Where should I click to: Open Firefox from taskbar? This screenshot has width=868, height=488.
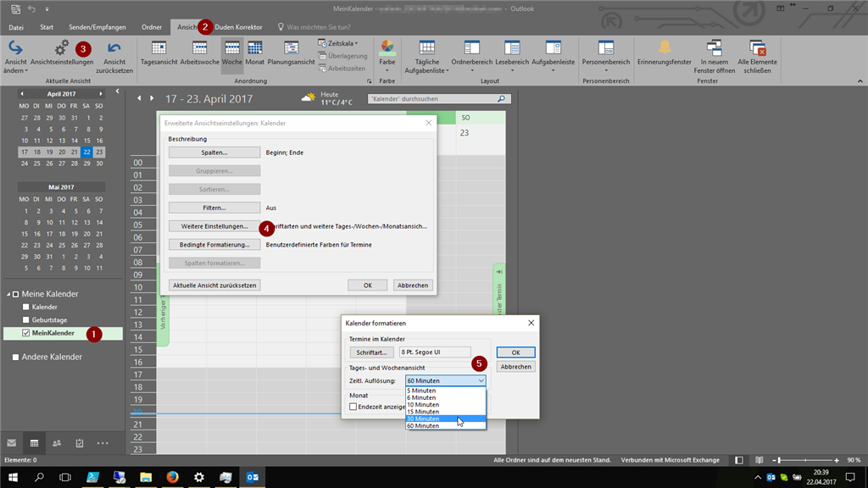[172, 476]
